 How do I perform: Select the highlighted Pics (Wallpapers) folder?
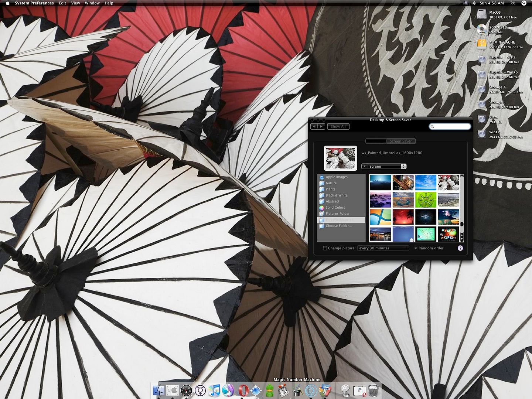point(341,220)
